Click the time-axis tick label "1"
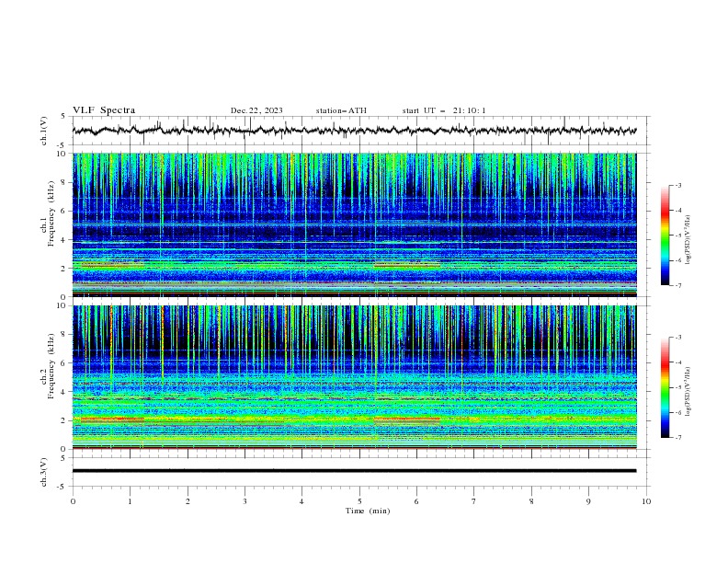728x563 pixels. pos(130,501)
